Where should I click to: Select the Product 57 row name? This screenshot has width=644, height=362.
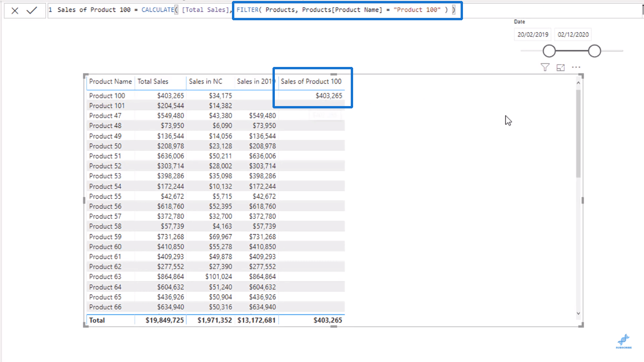click(x=105, y=216)
